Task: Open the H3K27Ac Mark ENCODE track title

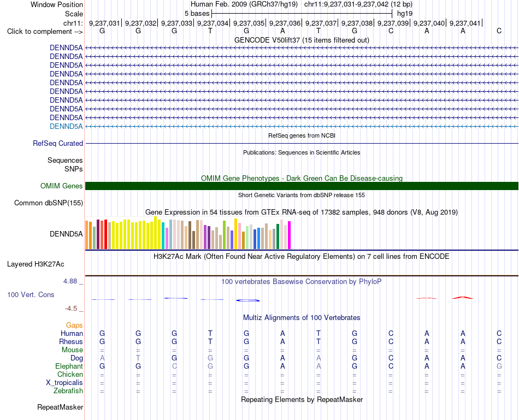Action: (x=302, y=257)
